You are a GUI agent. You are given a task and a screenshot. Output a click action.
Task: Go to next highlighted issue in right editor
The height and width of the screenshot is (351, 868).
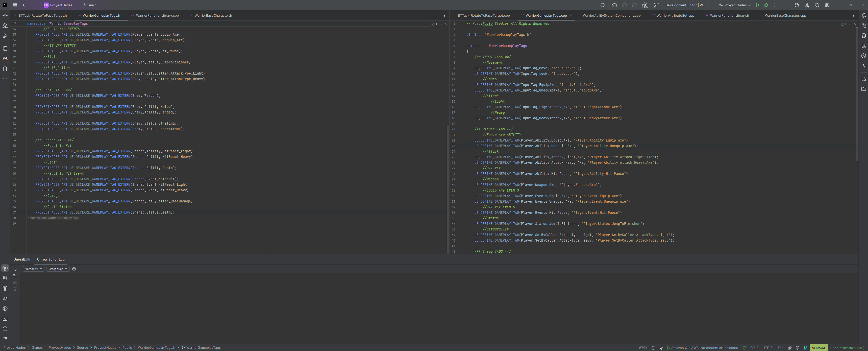coord(855,24)
